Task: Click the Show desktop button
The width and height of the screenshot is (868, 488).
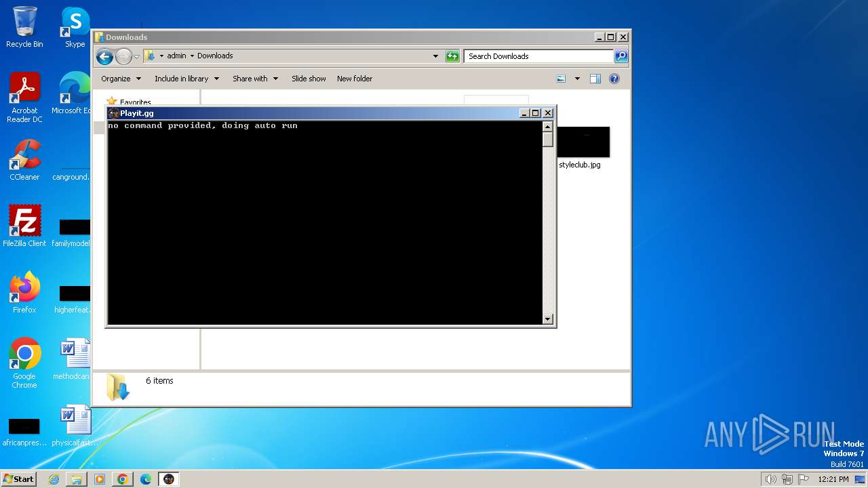Action: 861,479
